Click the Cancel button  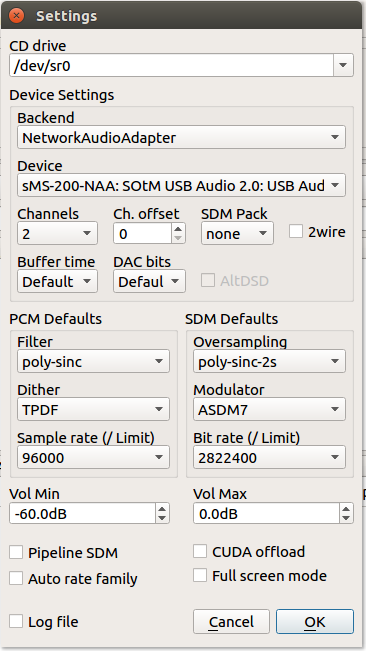tap(231, 622)
